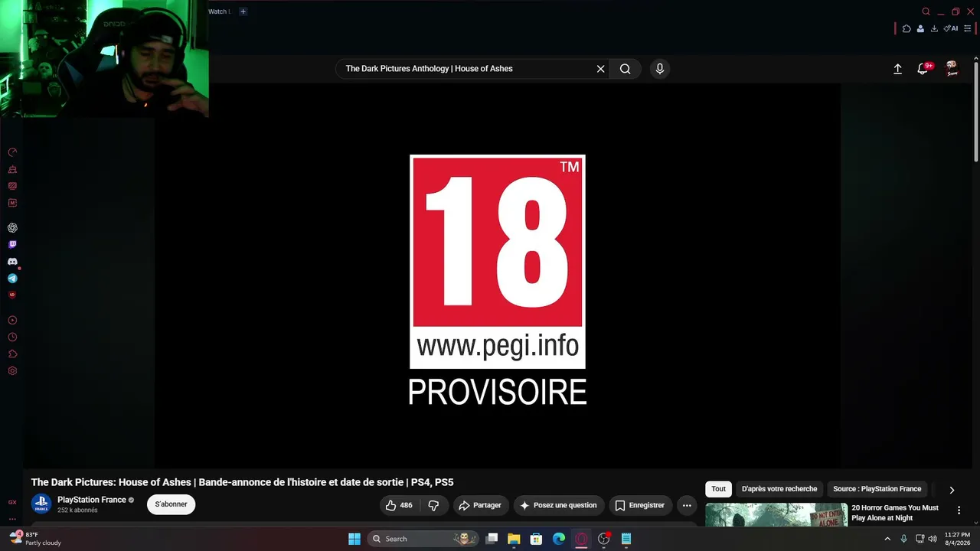
Task: Open Extensions cube icon in left sidebar
Action: tap(12, 354)
